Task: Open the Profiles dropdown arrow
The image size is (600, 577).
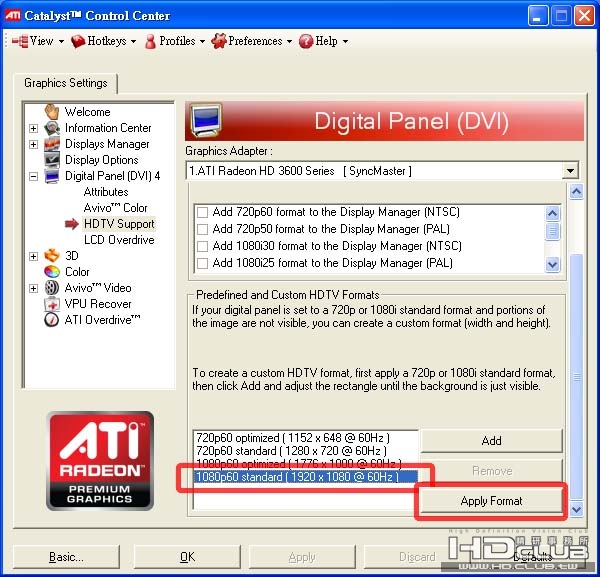Action: coord(202,41)
